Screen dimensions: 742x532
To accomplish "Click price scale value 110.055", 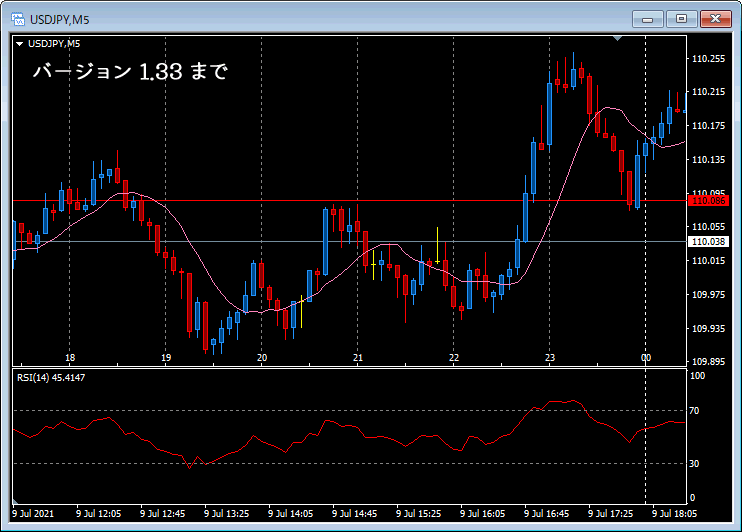I will tap(708, 227).
